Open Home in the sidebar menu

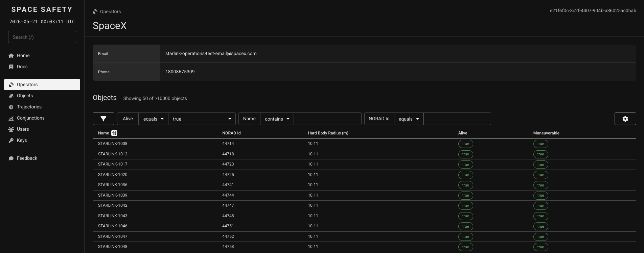coord(42,56)
